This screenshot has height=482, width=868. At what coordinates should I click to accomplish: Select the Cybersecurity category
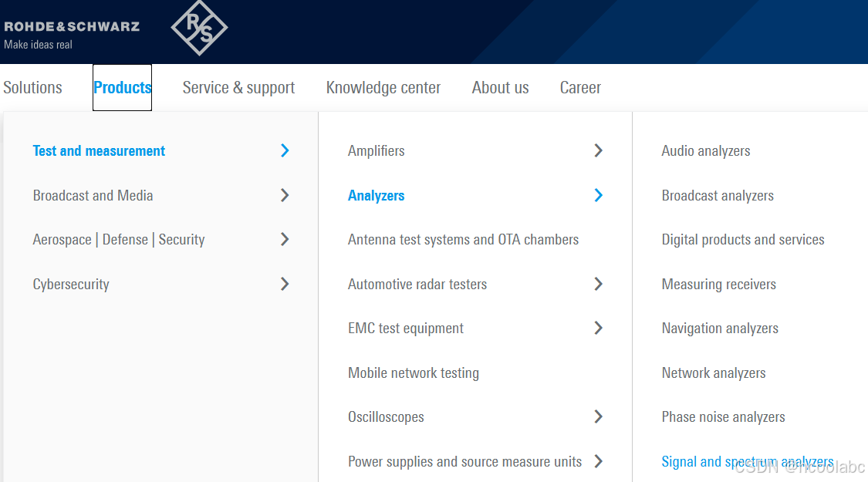(x=71, y=285)
